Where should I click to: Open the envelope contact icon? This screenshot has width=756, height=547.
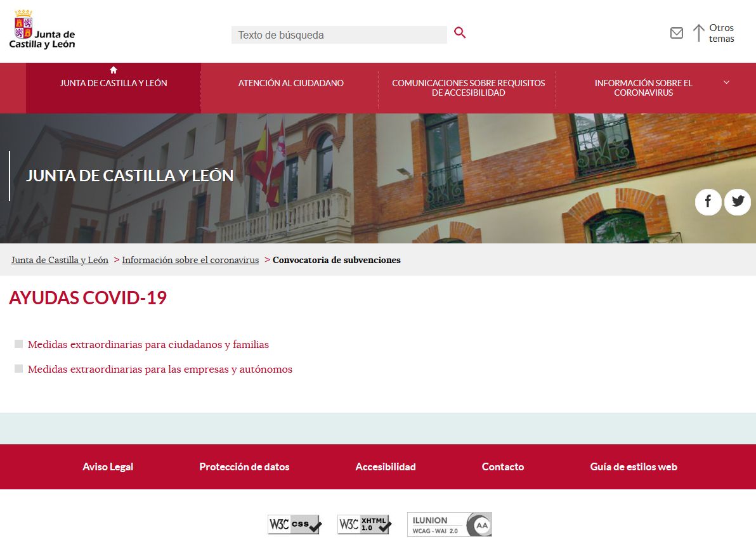677,33
